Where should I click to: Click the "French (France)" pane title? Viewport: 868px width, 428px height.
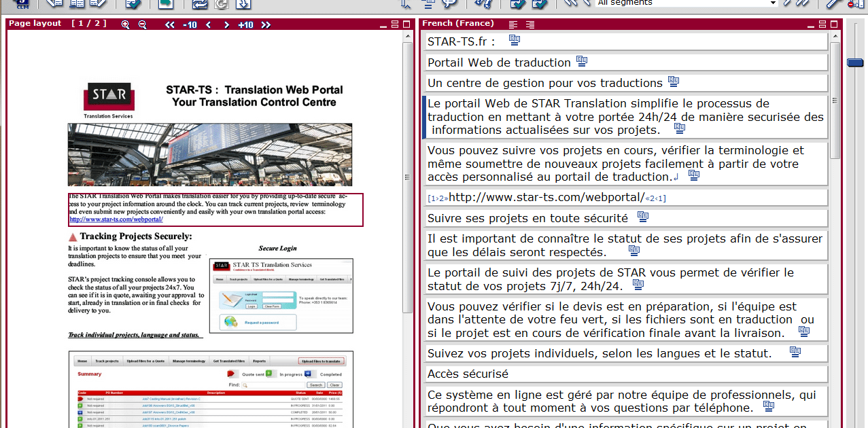click(x=457, y=24)
